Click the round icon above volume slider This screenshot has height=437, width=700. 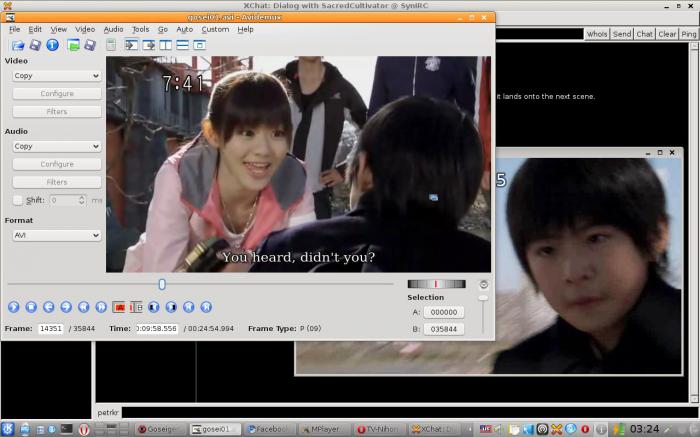tap(483, 284)
